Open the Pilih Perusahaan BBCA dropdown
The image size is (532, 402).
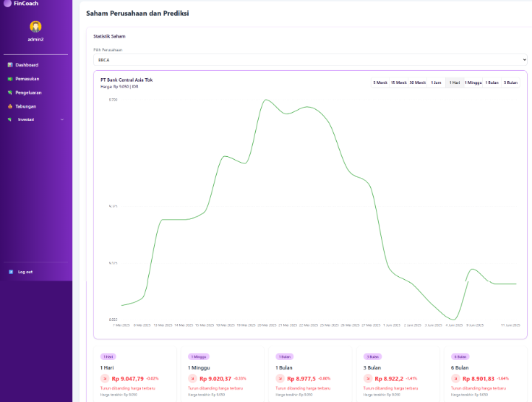coord(310,60)
